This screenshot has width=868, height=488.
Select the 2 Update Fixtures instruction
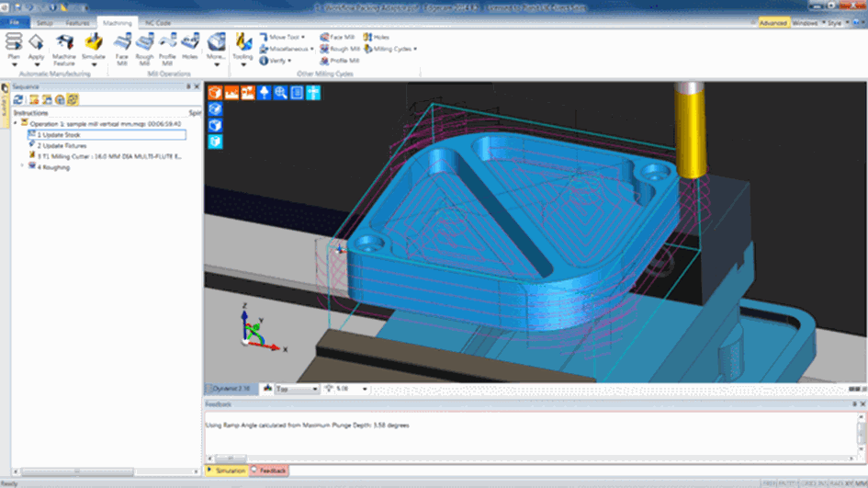coord(60,145)
